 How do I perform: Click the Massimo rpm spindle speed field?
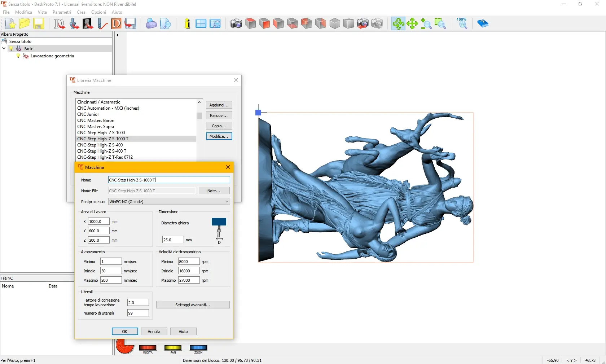point(189,280)
